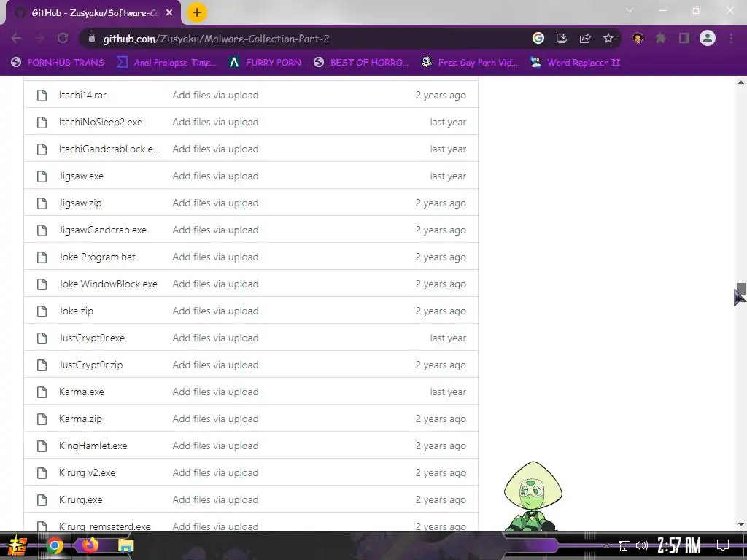747x560 pixels.
Task: Open the Joke Program.bat file
Action: tap(97, 257)
